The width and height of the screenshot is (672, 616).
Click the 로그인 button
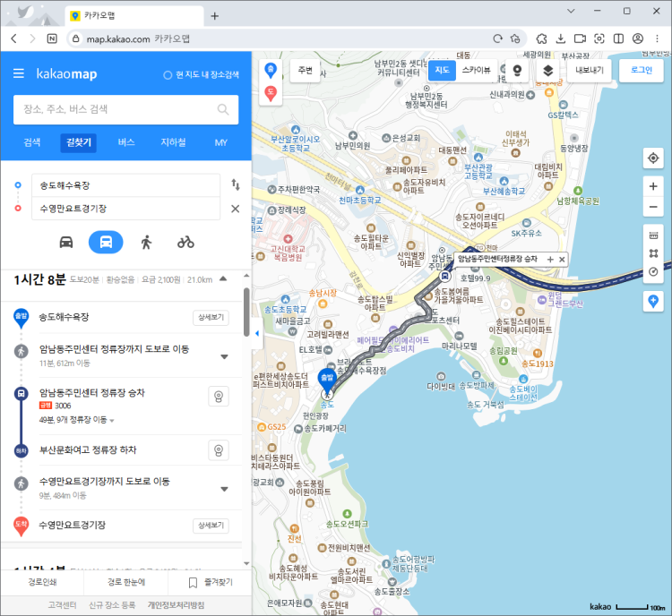coord(641,70)
